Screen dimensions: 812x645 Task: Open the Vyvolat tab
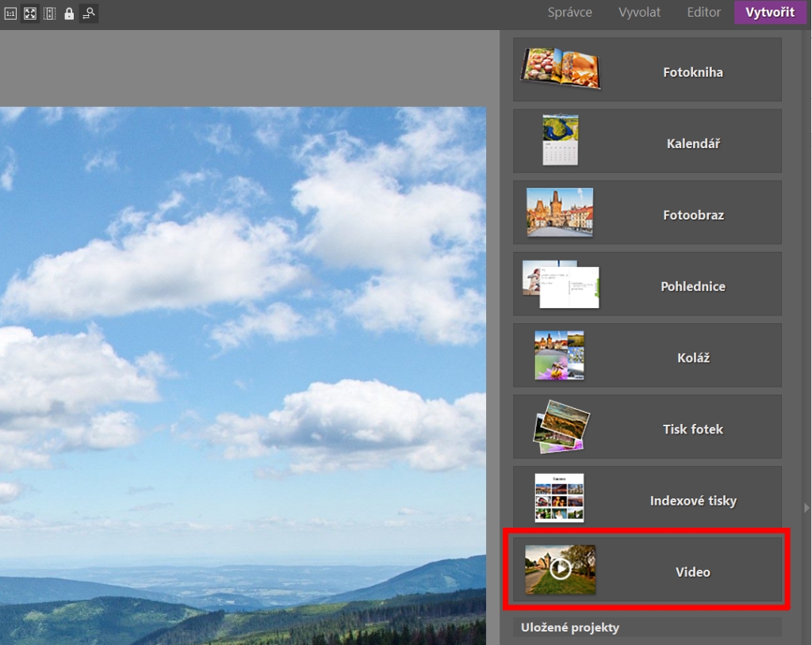click(x=639, y=13)
